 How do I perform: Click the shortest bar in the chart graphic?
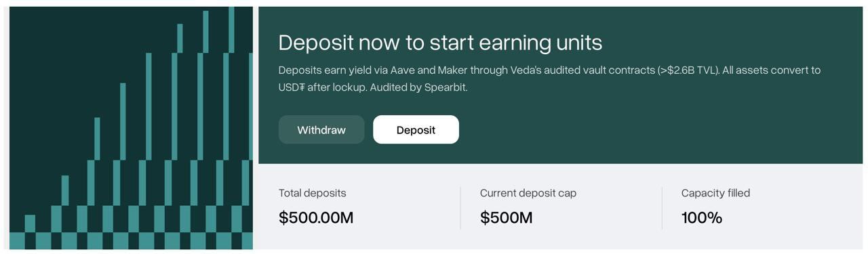[x=30, y=224]
